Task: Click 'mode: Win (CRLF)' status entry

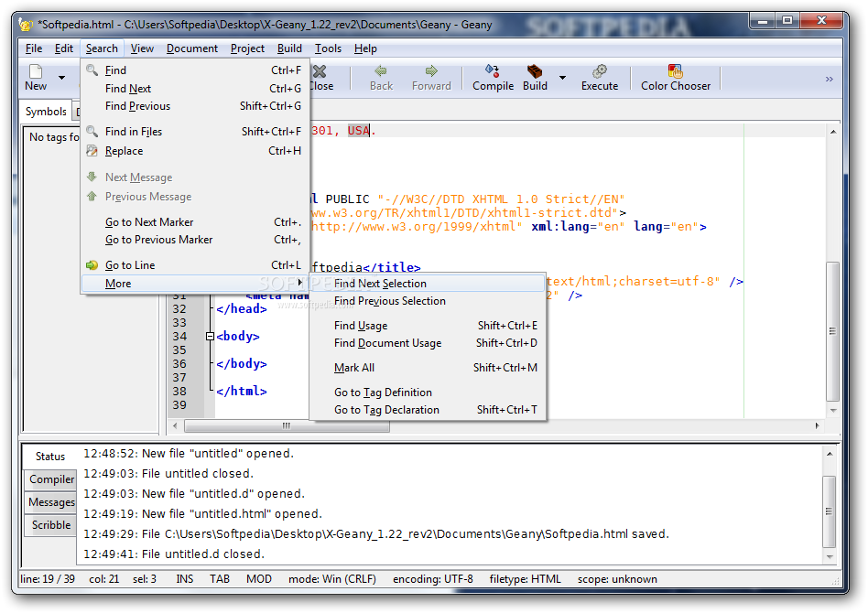Action: 332,579
